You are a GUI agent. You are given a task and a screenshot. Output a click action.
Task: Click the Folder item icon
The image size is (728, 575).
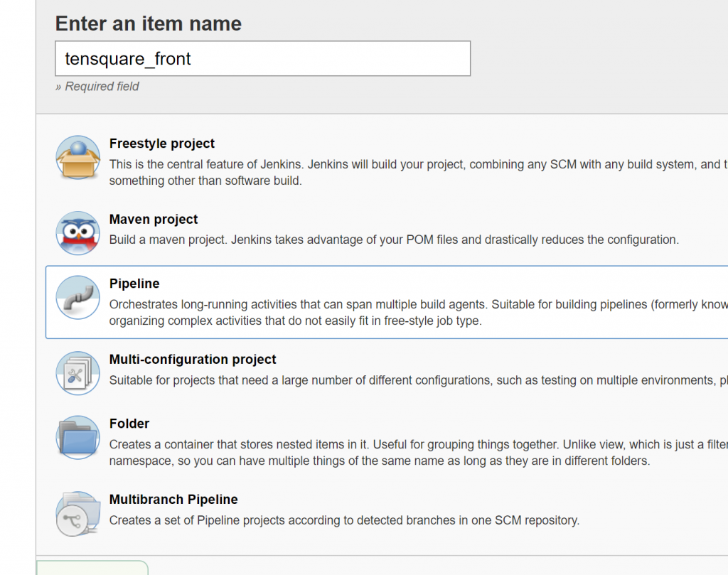(x=78, y=438)
